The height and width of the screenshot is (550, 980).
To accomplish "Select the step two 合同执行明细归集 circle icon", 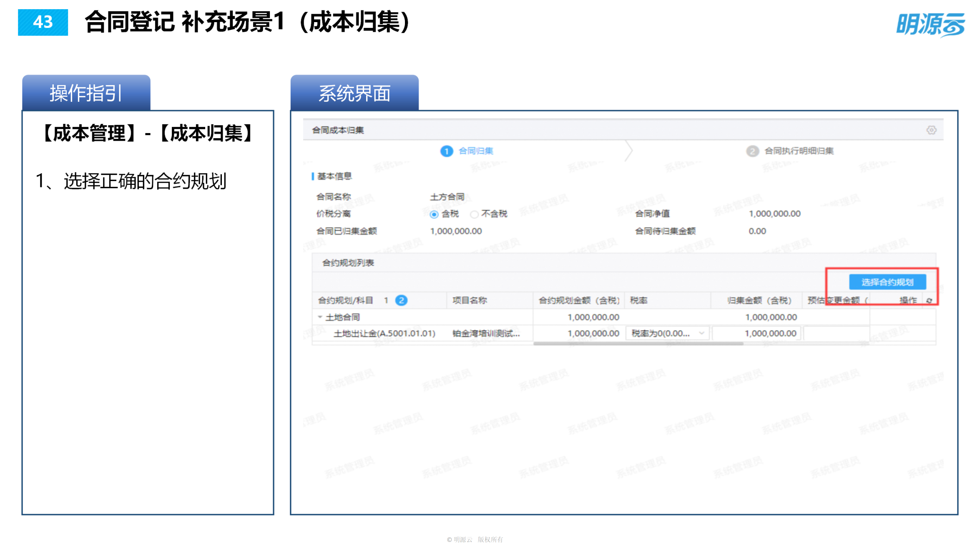I will 753,151.
